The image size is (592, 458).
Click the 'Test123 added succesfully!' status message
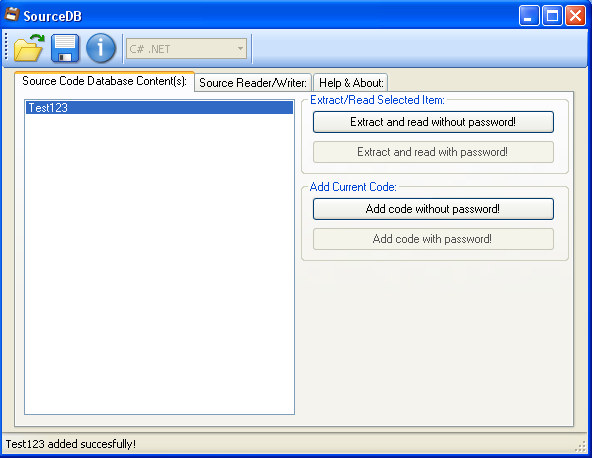(71, 444)
